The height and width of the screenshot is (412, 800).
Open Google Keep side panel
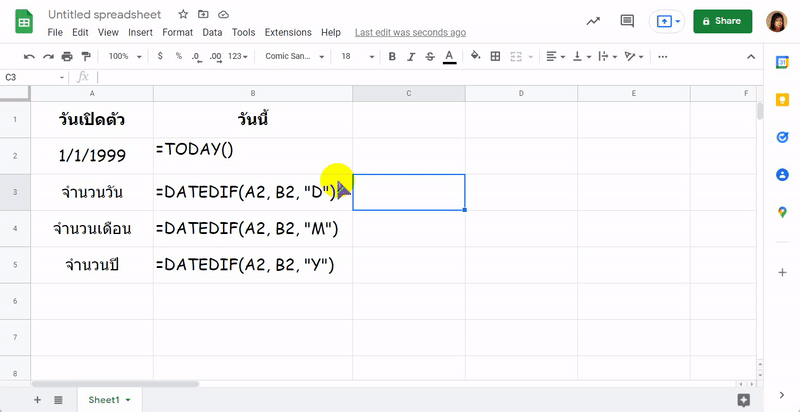click(x=782, y=99)
